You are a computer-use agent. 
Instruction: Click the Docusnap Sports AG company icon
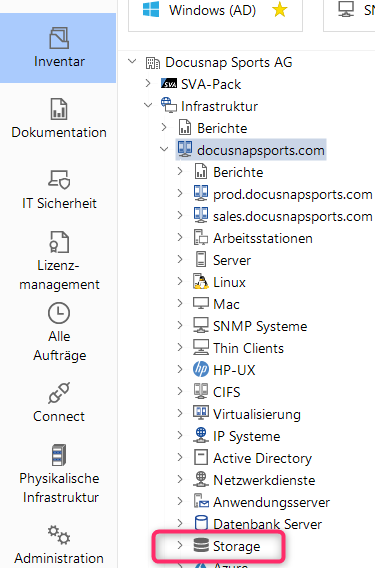(153, 63)
